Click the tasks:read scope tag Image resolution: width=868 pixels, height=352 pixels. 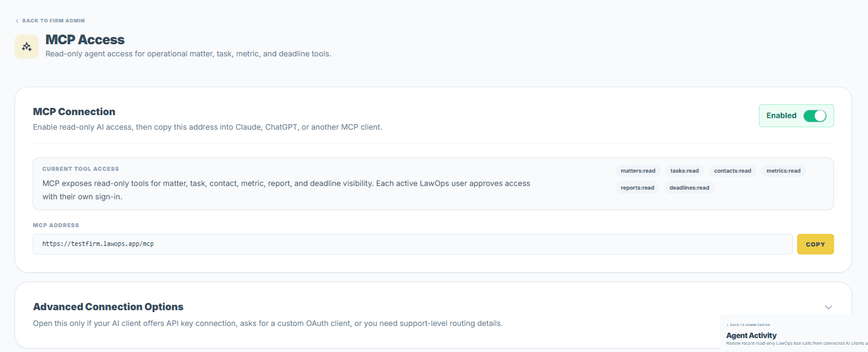684,171
